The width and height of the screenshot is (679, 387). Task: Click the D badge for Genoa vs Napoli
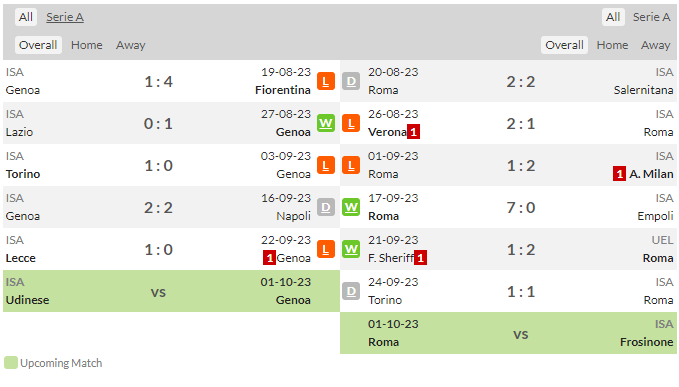326,207
